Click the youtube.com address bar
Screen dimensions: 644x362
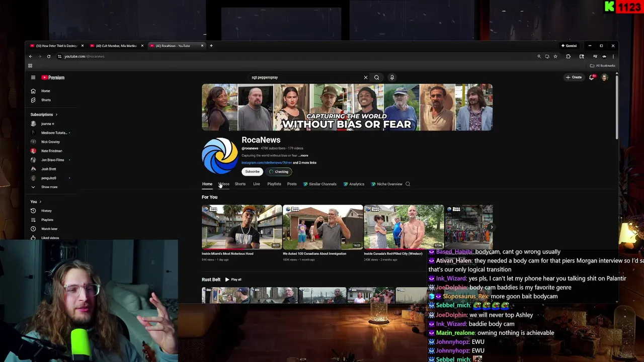click(297, 56)
